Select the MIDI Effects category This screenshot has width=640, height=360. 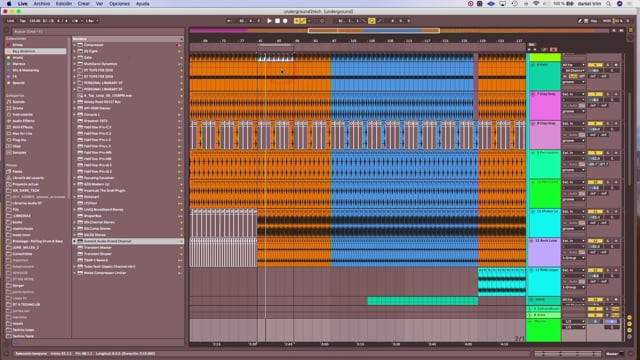pyautogui.click(x=22, y=127)
